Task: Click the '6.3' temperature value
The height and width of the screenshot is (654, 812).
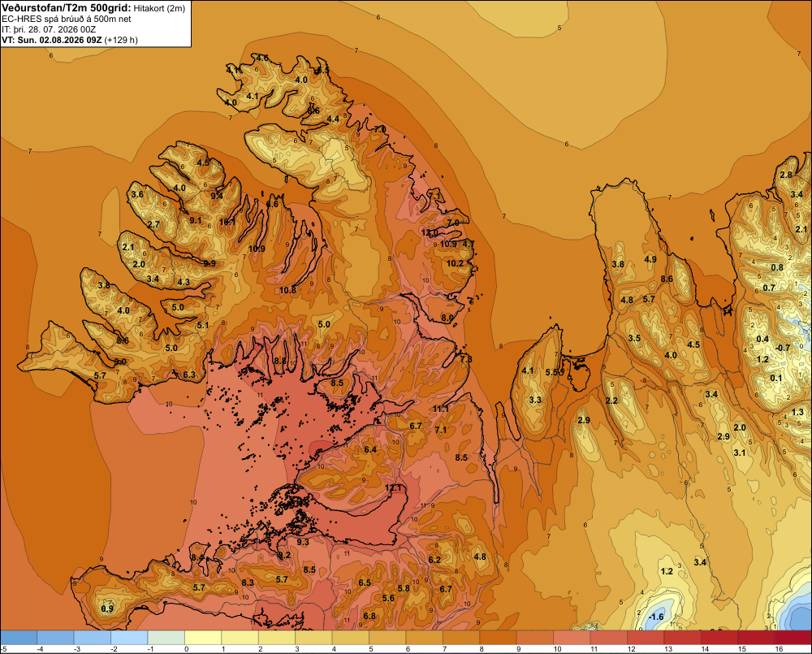Action: tap(189, 375)
